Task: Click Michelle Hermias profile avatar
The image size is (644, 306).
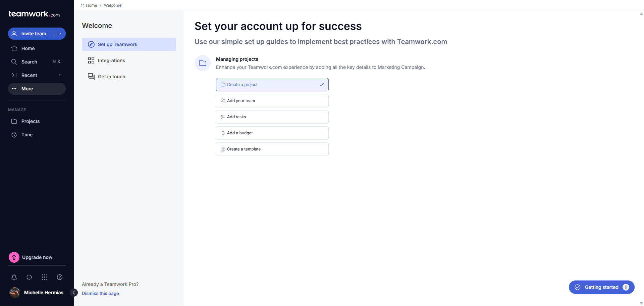Action: coord(14,293)
